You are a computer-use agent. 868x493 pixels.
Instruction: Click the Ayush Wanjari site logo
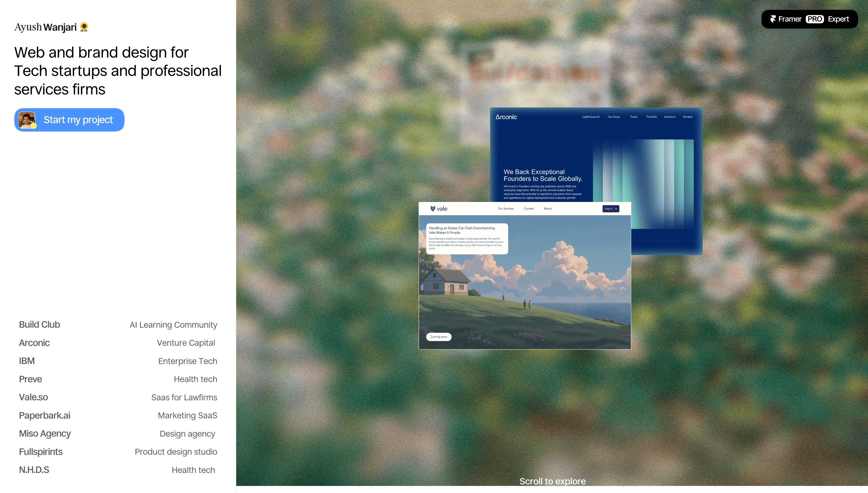coord(51,27)
